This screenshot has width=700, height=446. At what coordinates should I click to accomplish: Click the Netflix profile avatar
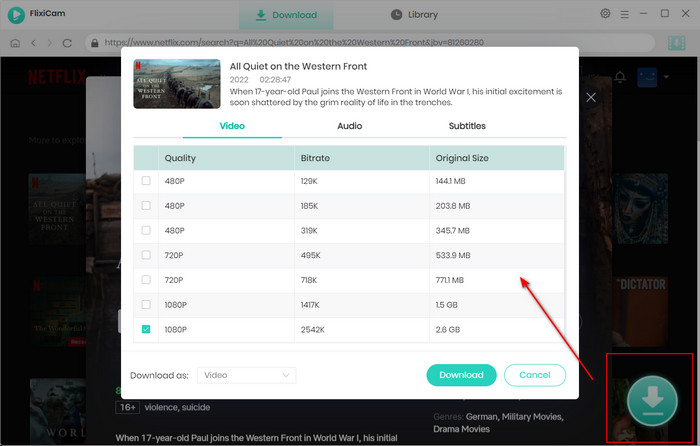click(x=647, y=77)
